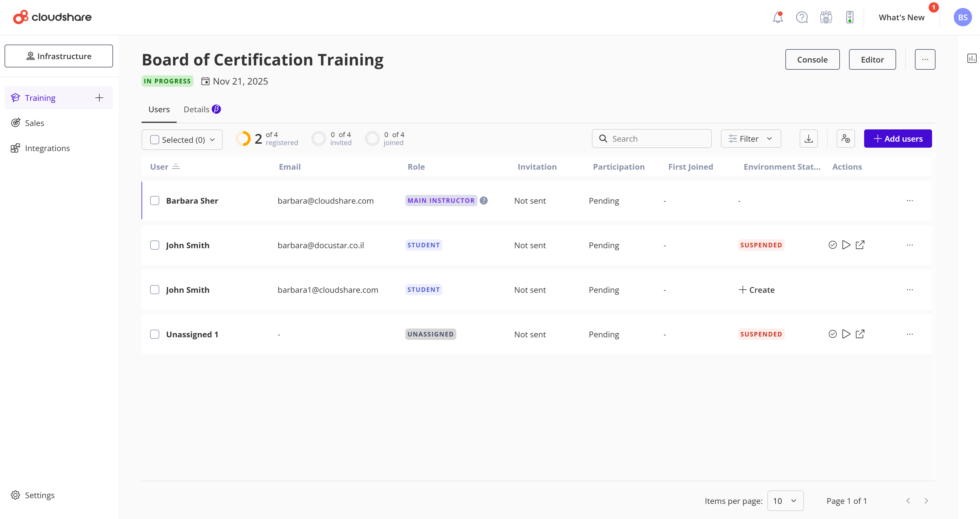Image resolution: width=980 pixels, height=519 pixels.
Task: Open the notifications bell
Action: coord(778,17)
